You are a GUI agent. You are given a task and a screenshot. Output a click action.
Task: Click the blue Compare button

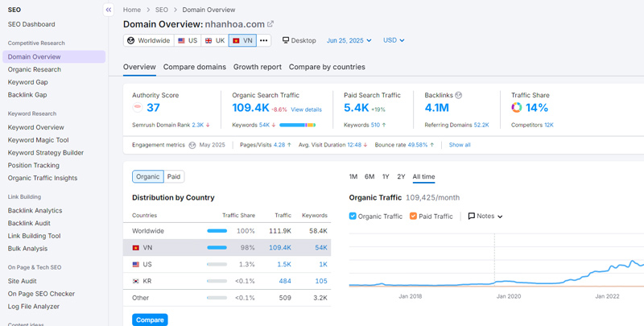(150, 320)
